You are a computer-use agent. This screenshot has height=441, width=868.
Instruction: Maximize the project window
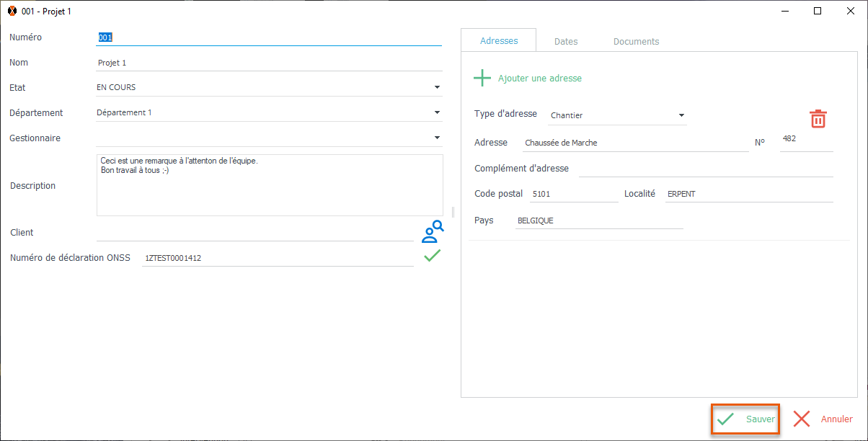click(x=818, y=11)
